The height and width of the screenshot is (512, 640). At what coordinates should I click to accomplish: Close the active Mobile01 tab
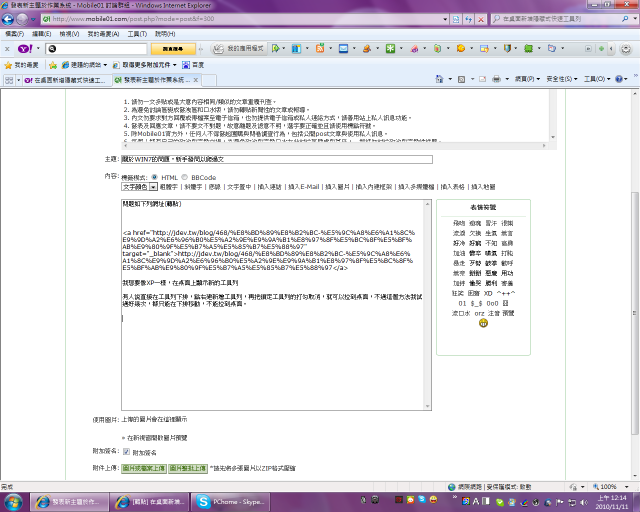click(196, 80)
